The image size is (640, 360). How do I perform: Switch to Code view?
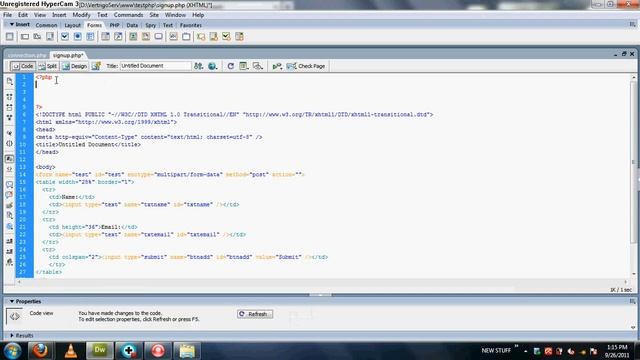(x=23, y=66)
